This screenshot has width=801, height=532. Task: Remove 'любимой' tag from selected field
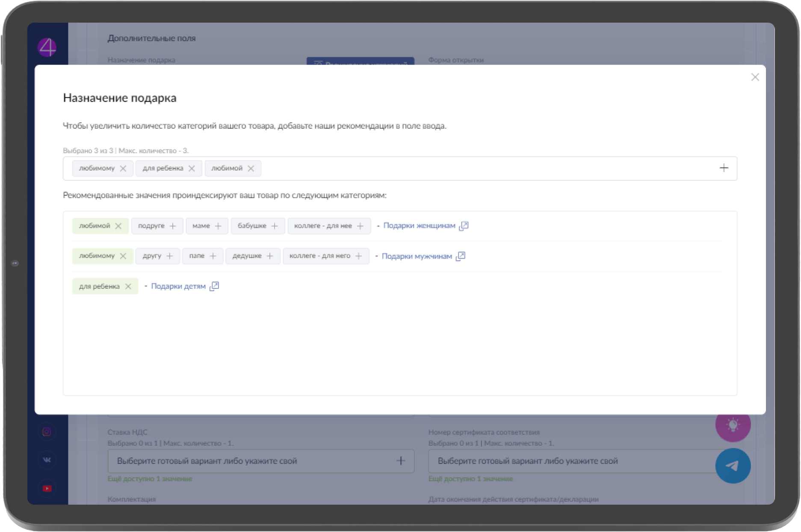[x=251, y=168]
